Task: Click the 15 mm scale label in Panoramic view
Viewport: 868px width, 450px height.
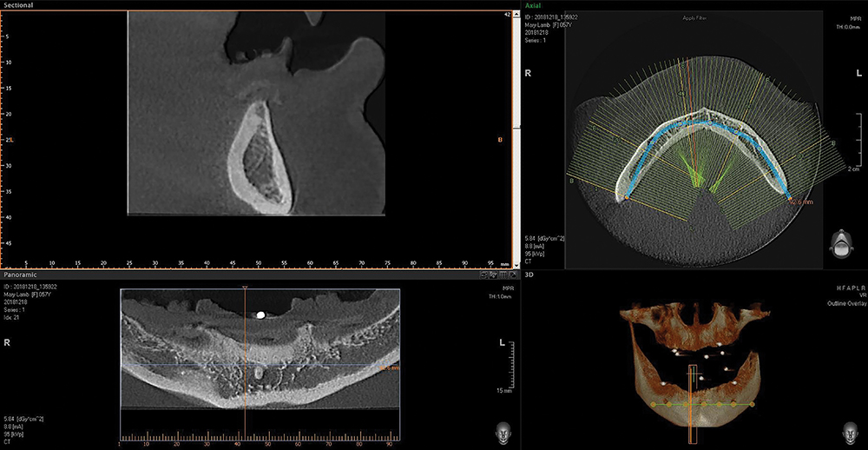Action: click(x=503, y=392)
